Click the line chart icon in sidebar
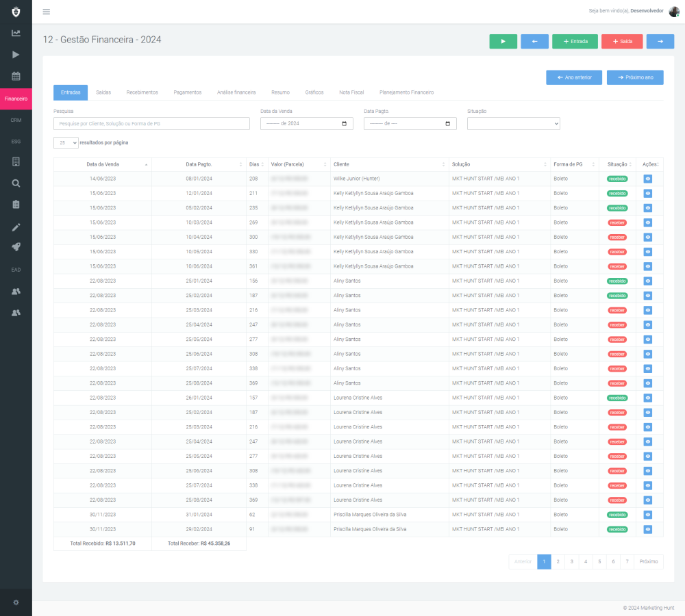Image resolution: width=685 pixels, height=616 pixels. click(16, 33)
